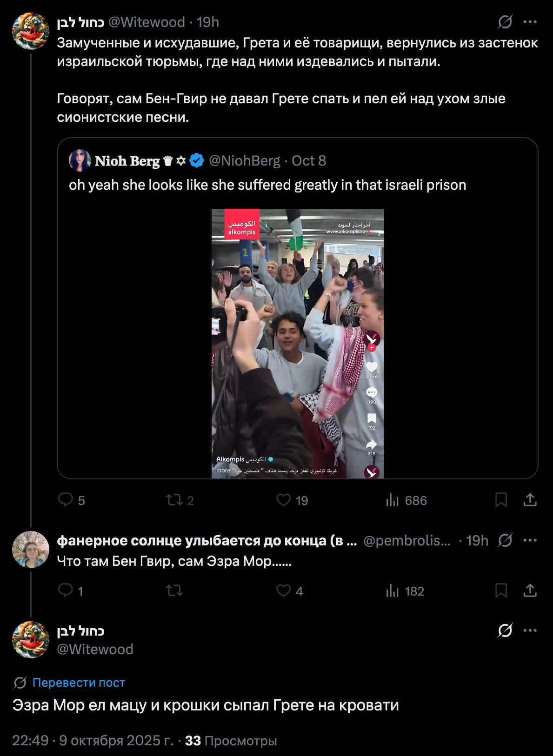The height and width of the screenshot is (756, 553).
Task: Play the quoted alkompis video
Action: 297,344
